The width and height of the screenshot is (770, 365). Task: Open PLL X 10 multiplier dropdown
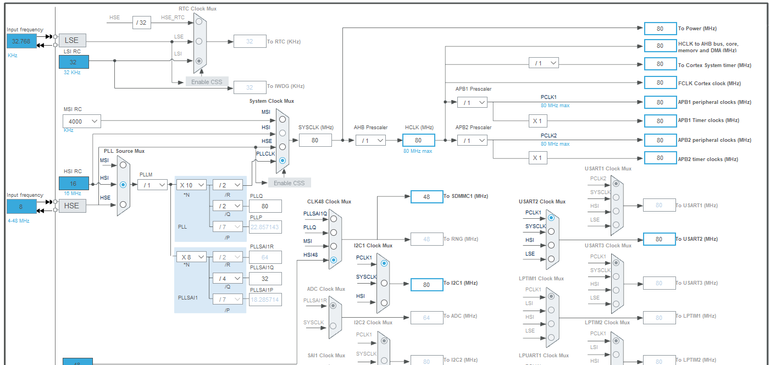192,185
